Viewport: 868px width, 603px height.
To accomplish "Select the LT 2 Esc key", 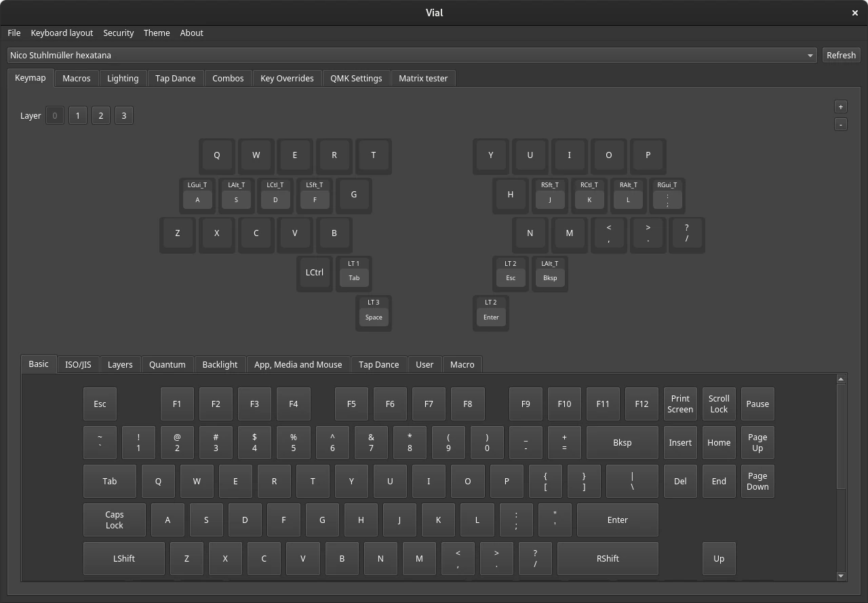I will (511, 273).
